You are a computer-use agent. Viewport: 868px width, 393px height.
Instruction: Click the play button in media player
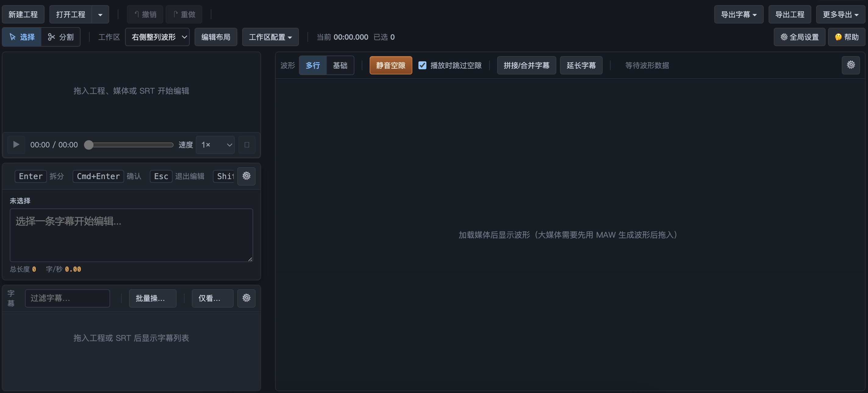(x=16, y=145)
